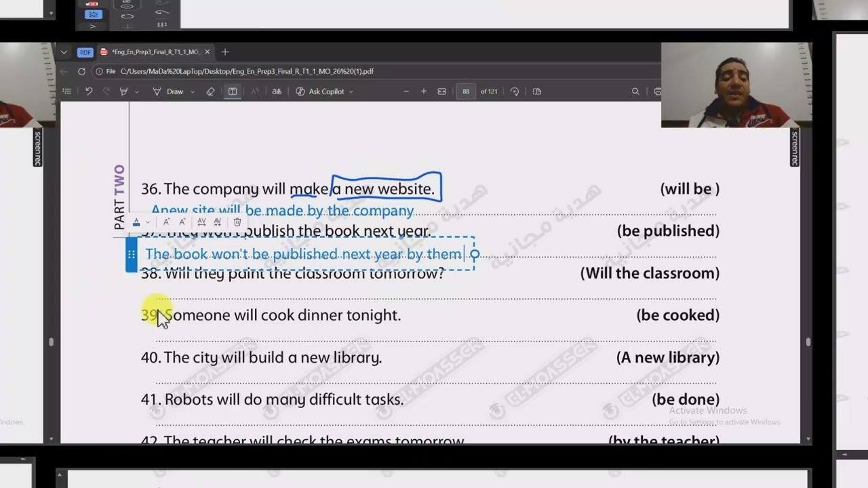Select the Erase tool
868x488 pixels.
click(210, 91)
